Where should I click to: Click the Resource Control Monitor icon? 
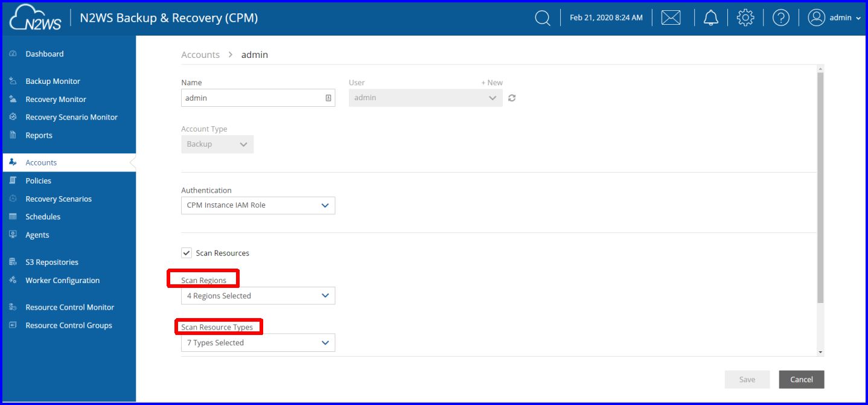click(13, 307)
